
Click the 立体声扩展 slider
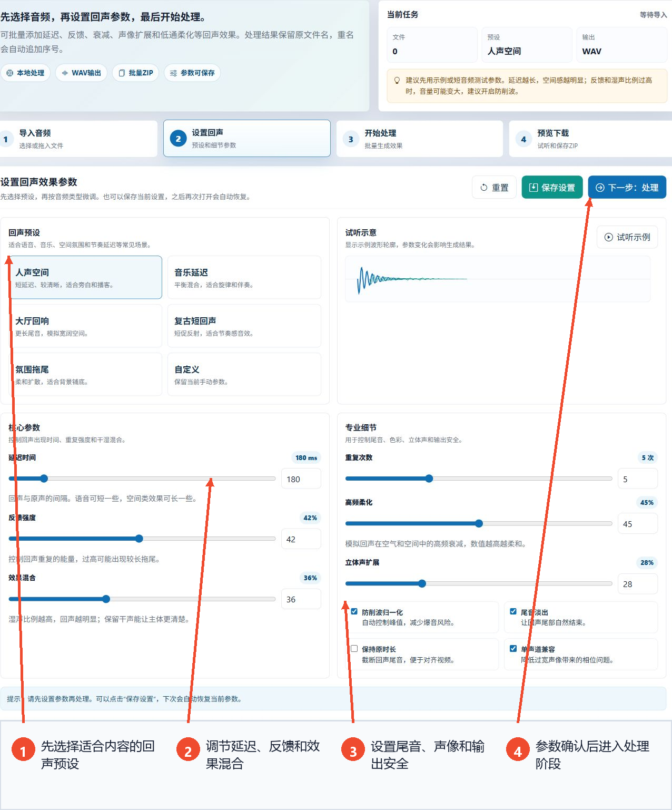479,583
